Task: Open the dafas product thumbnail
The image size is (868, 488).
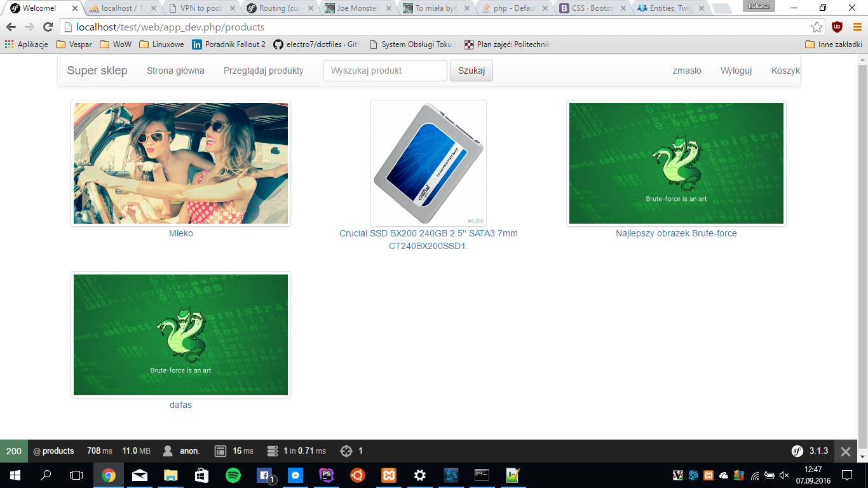Action: (180, 335)
